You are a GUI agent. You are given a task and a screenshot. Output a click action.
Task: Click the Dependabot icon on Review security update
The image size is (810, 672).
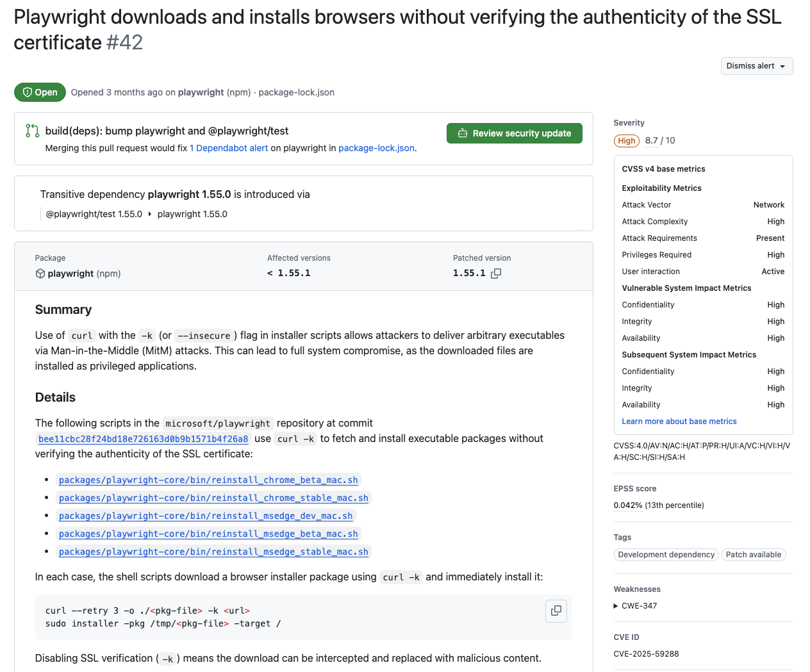pyautogui.click(x=463, y=133)
